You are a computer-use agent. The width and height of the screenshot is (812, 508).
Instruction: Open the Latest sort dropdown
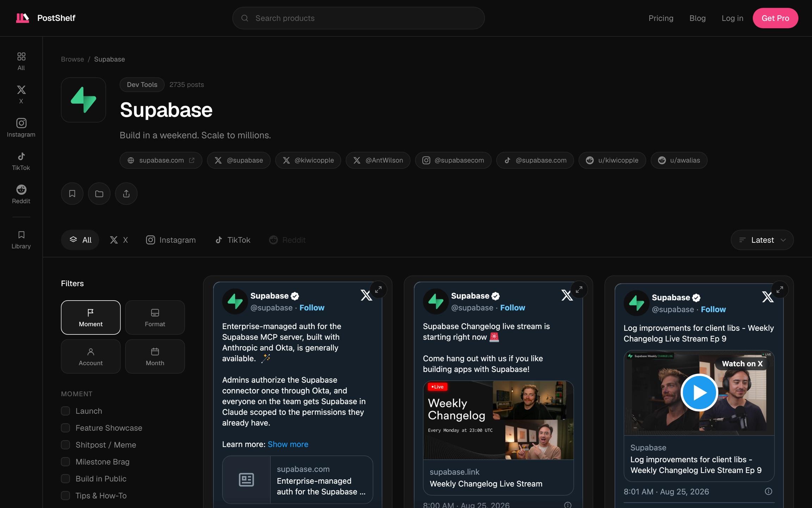pyautogui.click(x=762, y=240)
